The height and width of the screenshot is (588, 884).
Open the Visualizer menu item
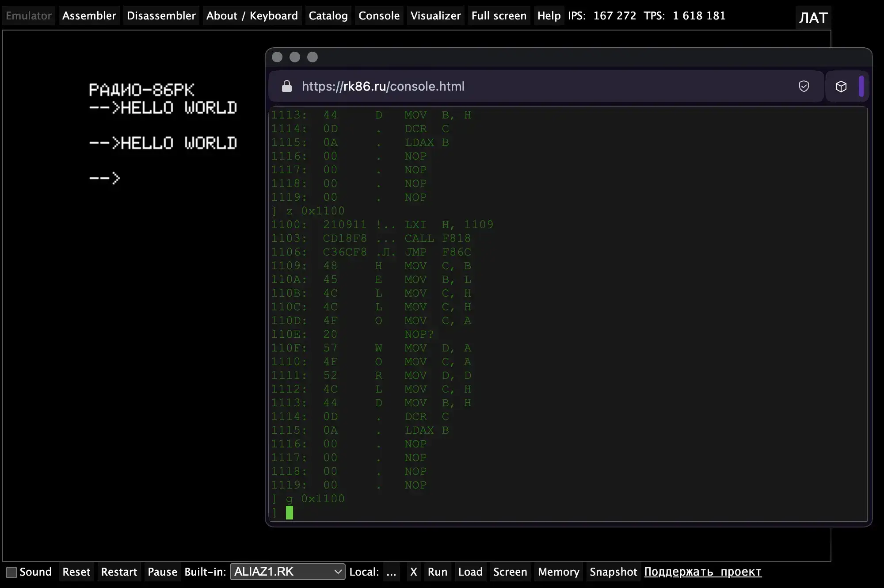tap(436, 15)
